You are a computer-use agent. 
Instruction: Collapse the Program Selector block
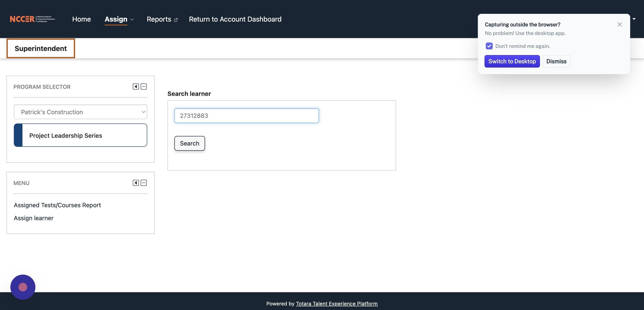point(144,87)
